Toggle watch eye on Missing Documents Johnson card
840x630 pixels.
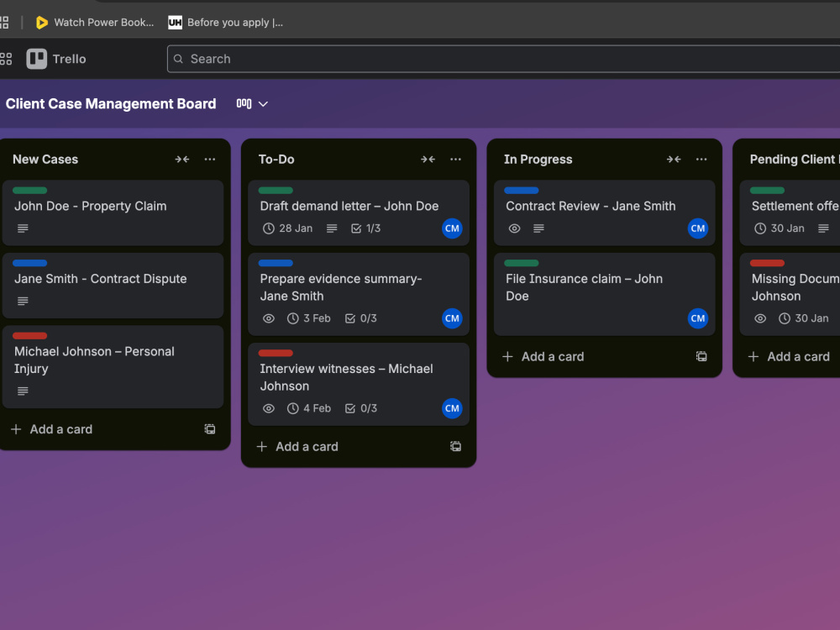coord(760,318)
